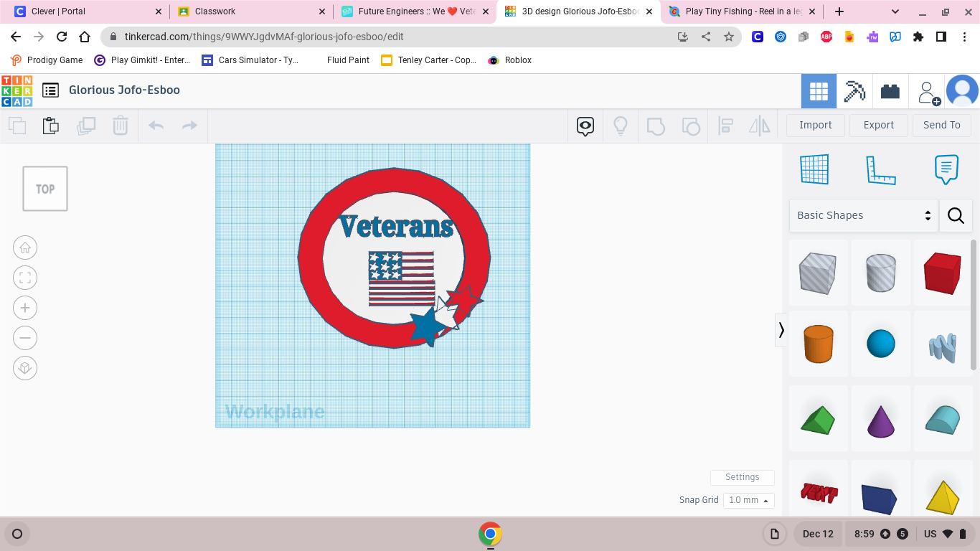
Task: Select the red Box shape
Action: pyautogui.click(x=942, y=273)
